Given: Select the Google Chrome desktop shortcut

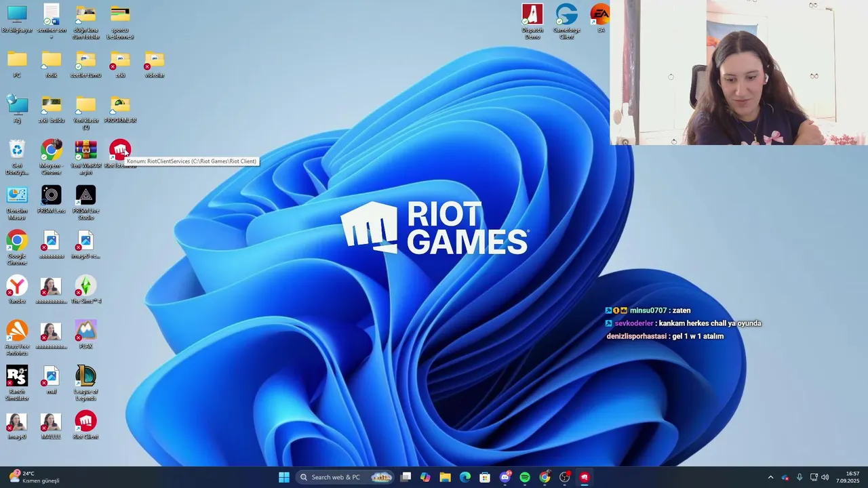Looking at the screenshot, I should pyautogui.click(x=17, y=248).
